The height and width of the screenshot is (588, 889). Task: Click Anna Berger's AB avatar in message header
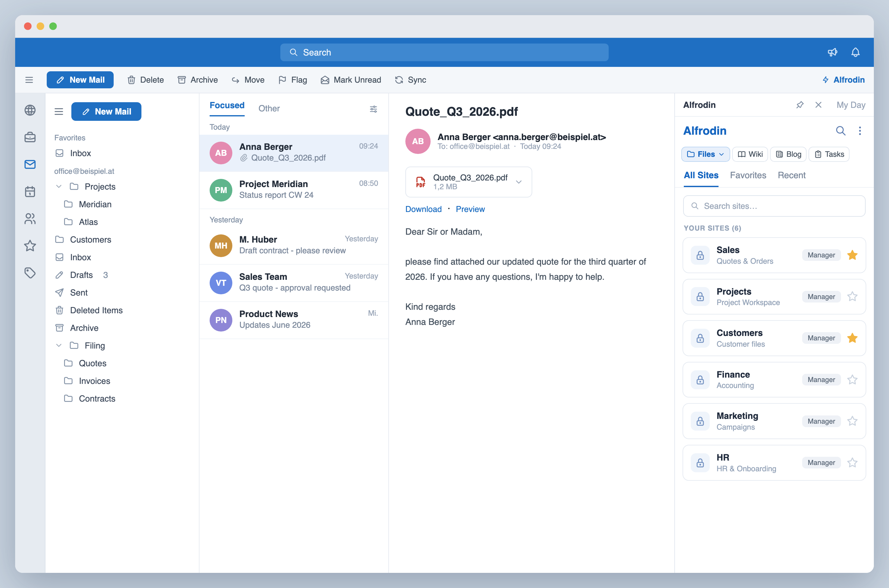click(x=418, y=141)
